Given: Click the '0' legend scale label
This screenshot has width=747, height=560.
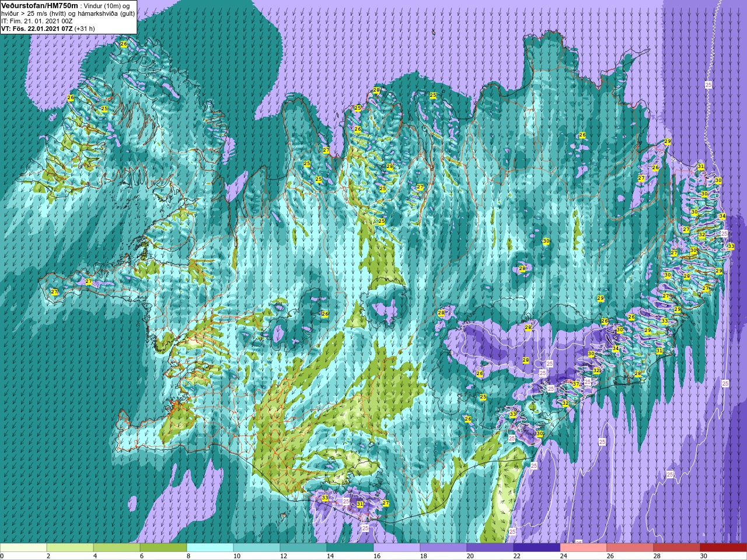Looking at the screenshot, I should pos(2,556).
